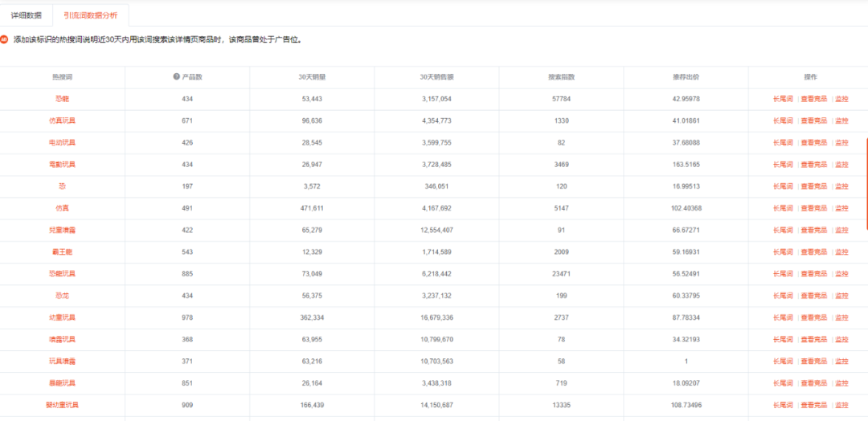Open 长尾词 in the row with 12,329 sales
The image size is (868, 421).
783,251
